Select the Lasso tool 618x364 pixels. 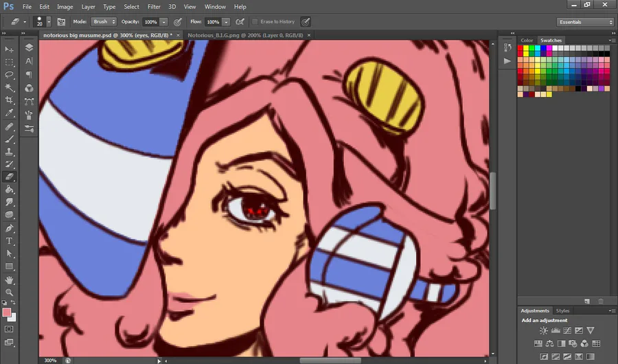pos(9,75)
